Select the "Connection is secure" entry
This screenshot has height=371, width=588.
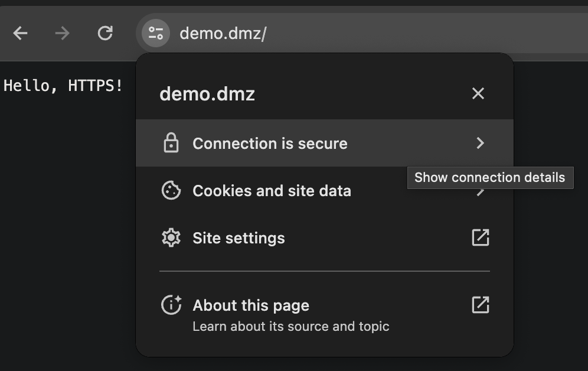pyautogui.click(x=270, y=144)
